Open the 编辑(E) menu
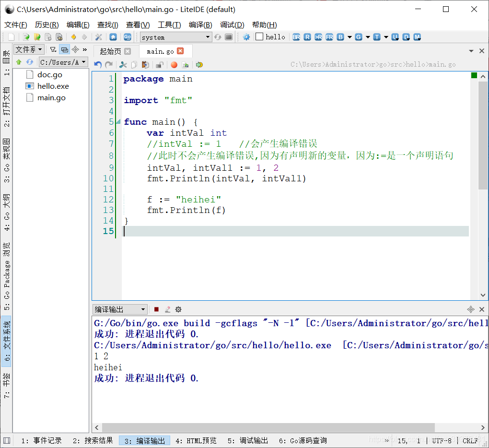The image size is (489, 448). (x=78, y=25)
